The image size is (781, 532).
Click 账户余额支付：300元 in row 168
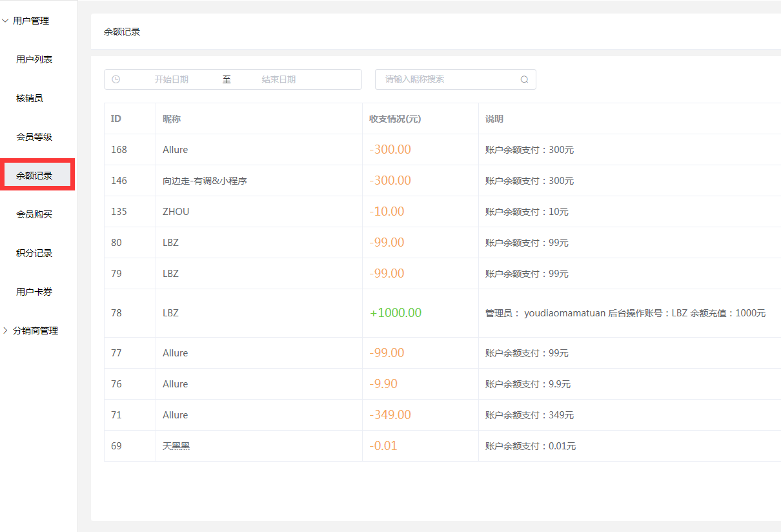(x=529, y=150)
